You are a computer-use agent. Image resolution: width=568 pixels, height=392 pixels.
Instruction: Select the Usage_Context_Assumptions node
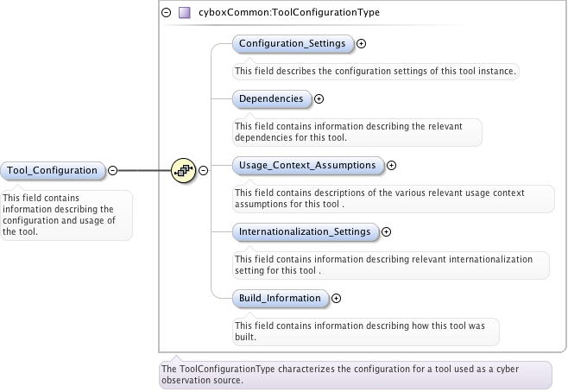coord(307,165)
